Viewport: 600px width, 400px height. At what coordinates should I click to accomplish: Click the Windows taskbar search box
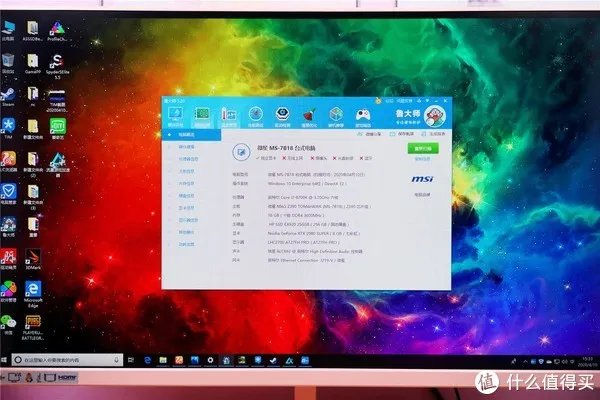[58, 359]
